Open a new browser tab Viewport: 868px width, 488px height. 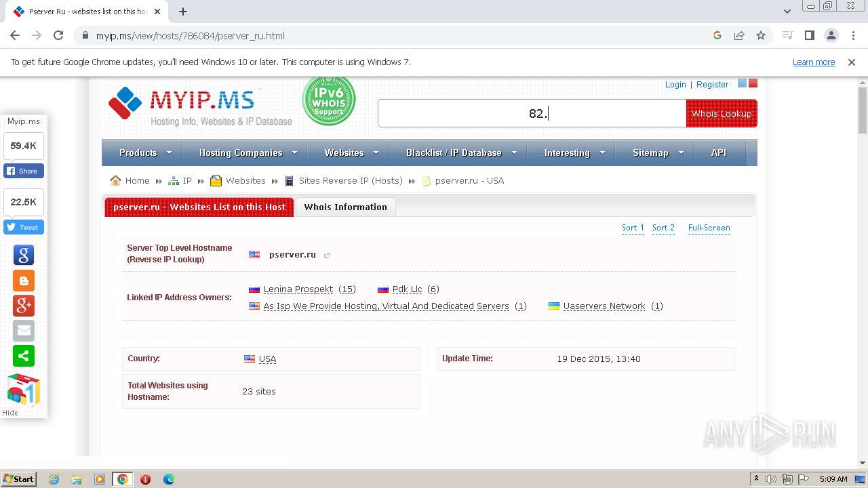coord(183,12)
